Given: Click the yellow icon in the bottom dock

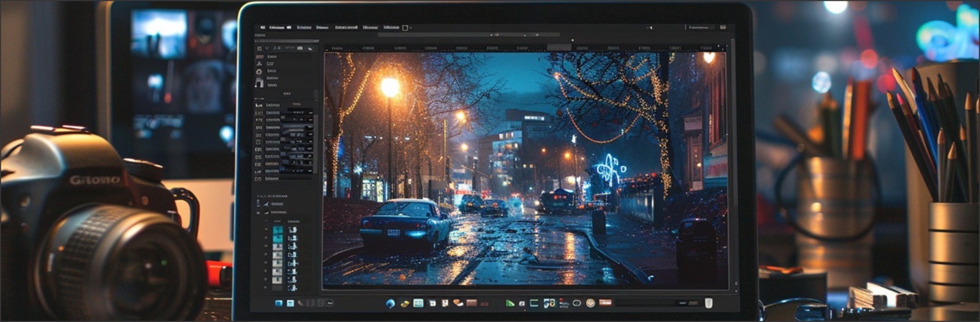Looking at the screenshot, I should coord(404,303).
